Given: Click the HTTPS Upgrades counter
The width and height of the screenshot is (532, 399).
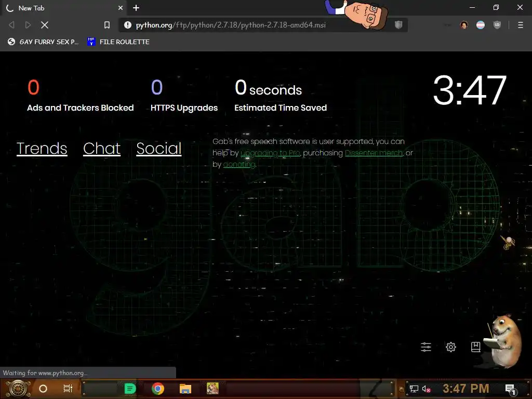Looking at the screenshot, I should [184, 96].
